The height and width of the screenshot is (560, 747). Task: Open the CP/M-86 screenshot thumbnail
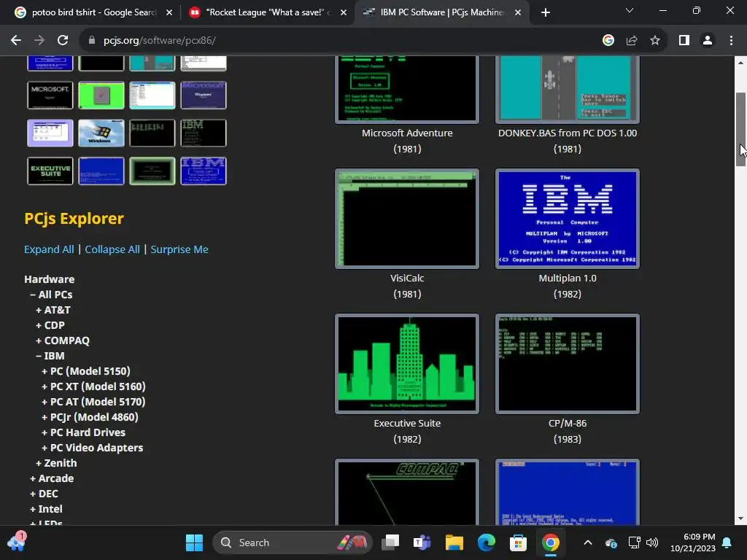click(x=568, y=364)
